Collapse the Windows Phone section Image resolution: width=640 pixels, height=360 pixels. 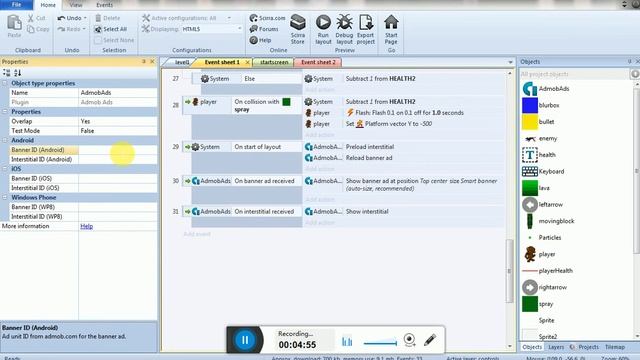[x=5, y=198]
